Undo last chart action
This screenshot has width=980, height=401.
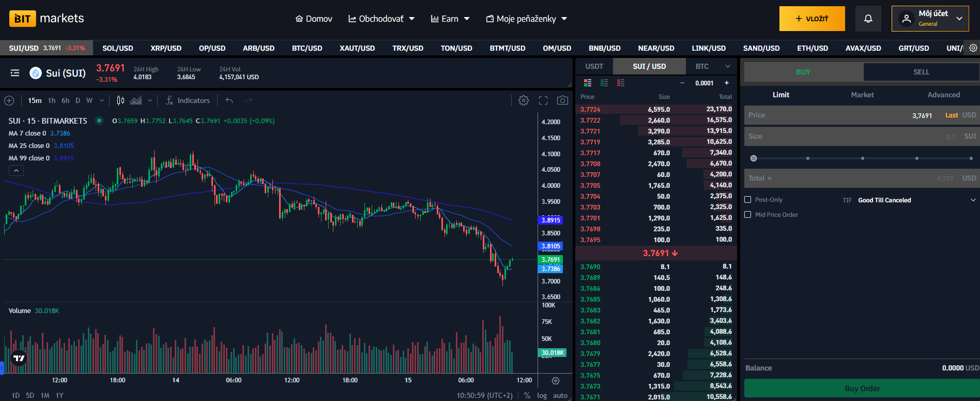229,100
